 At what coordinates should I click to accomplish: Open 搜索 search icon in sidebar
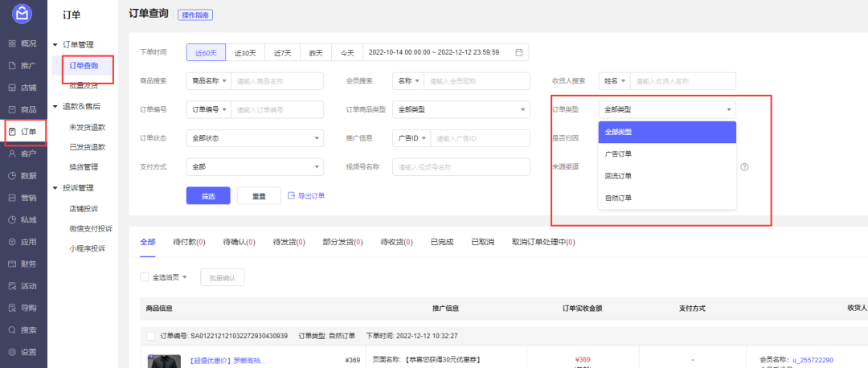(12, 329)
